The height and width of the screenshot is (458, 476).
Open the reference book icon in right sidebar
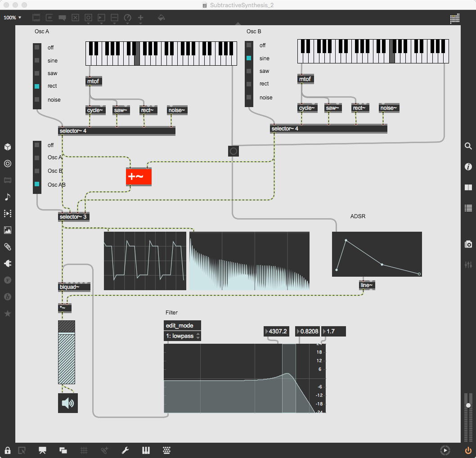[468, 187]
